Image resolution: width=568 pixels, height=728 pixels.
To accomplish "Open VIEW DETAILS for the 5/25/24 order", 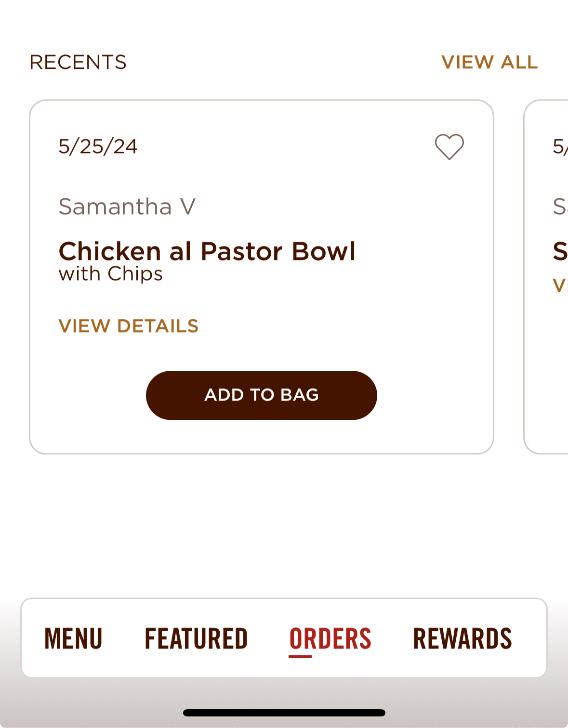I will (128, 326).
